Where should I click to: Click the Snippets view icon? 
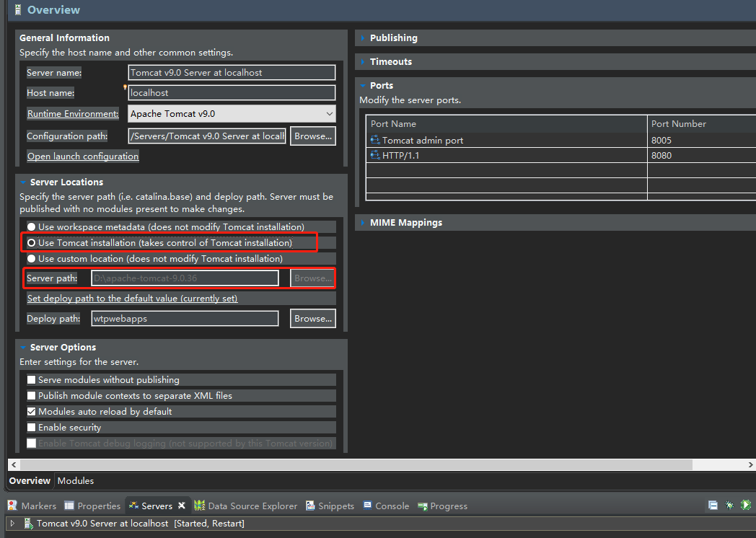click(310, 506)
